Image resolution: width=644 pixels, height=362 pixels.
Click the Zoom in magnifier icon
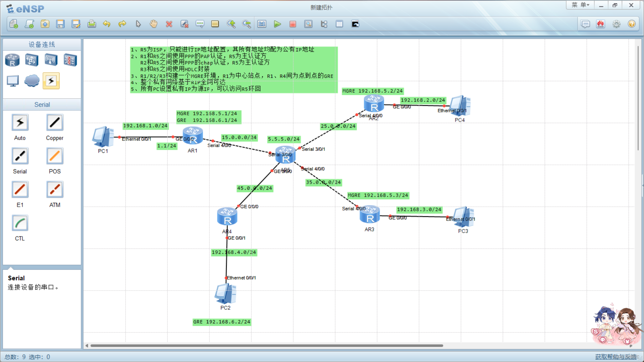tap(231, 24)
